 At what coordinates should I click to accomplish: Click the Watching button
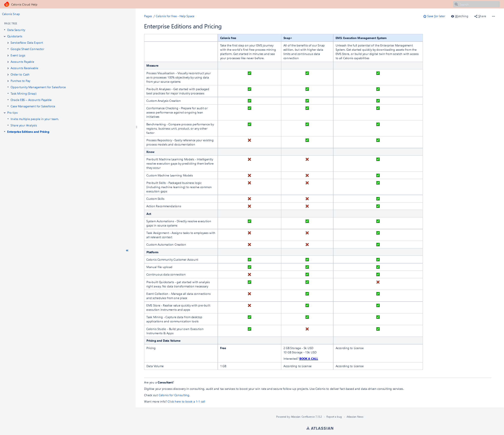(460, 16)
